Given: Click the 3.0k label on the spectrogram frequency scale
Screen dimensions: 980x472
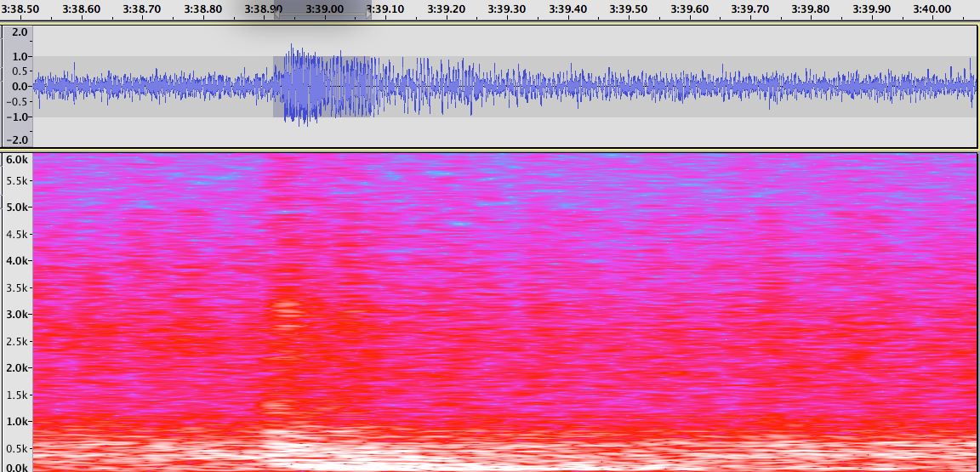Looking at the screenshot, I should [x=16, y=314].
